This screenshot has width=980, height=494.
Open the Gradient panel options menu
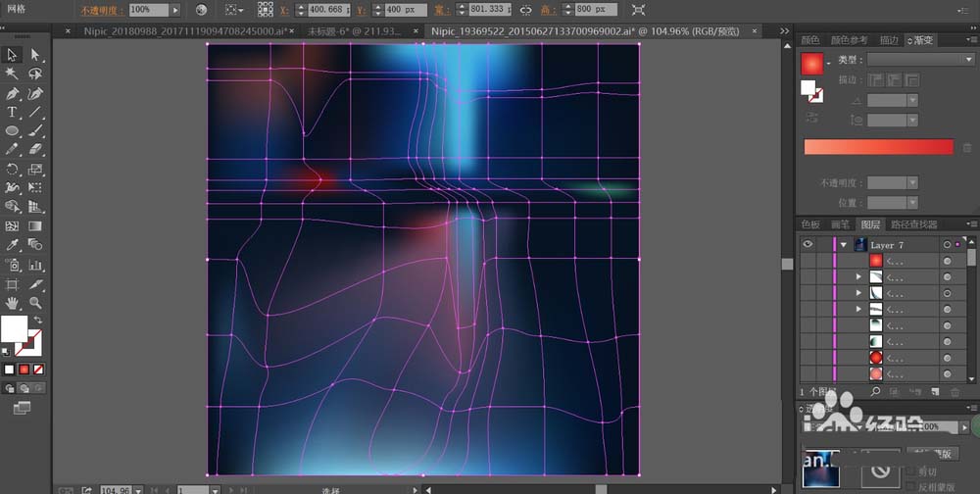point(972,40)
